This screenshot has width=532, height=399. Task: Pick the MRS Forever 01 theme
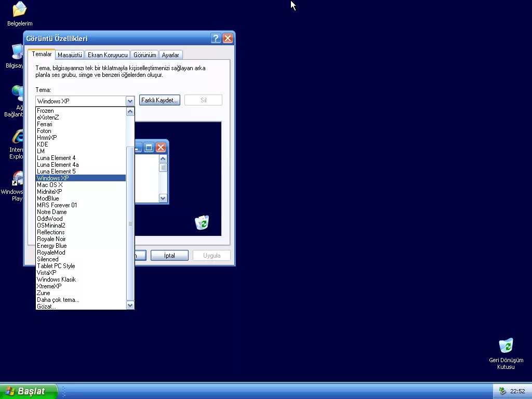pos(81,205)
